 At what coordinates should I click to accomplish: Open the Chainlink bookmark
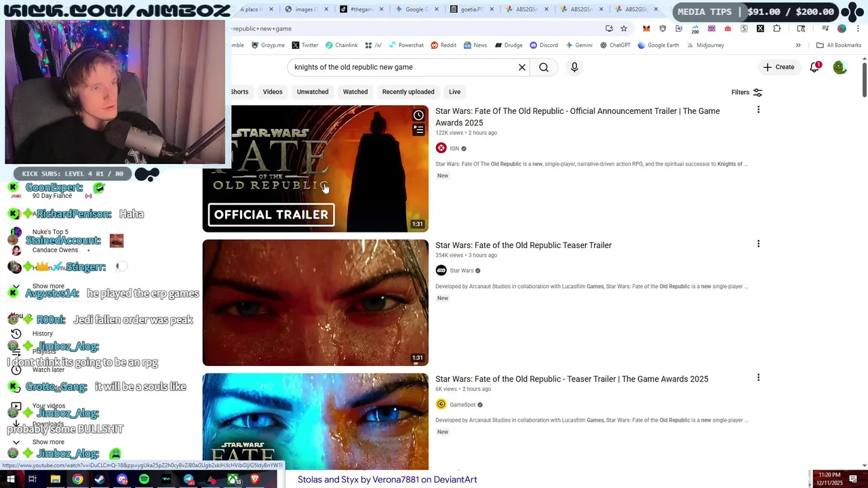coord(341,45)
